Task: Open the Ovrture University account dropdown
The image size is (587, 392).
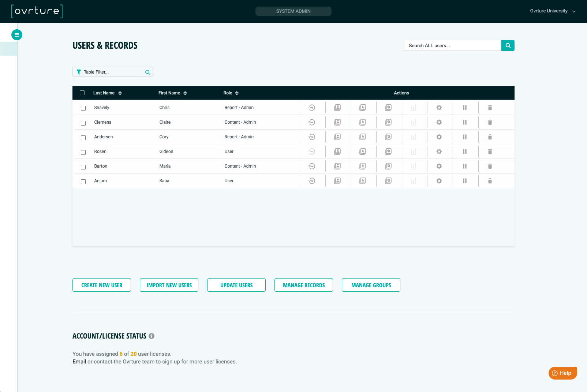Action: tap(552, 11)
